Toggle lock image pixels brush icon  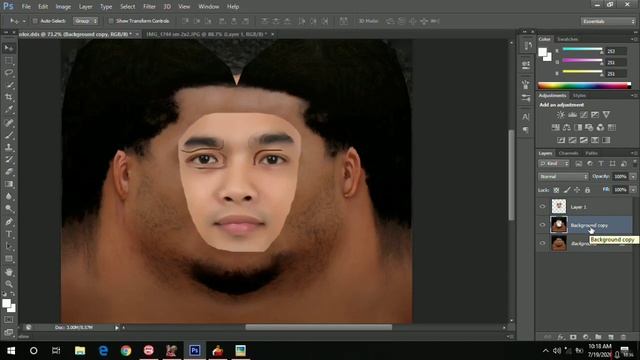[x=567, y=190]
